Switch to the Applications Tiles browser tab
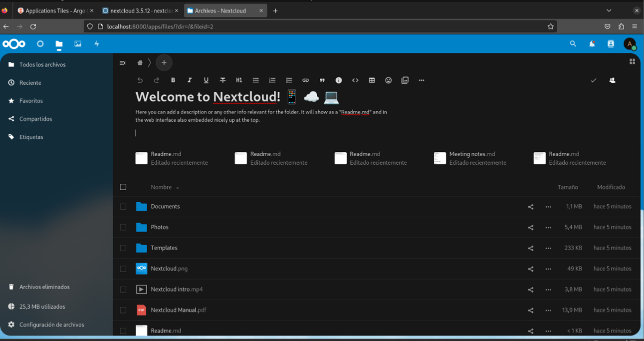The image size is (644, 341). 54,10
